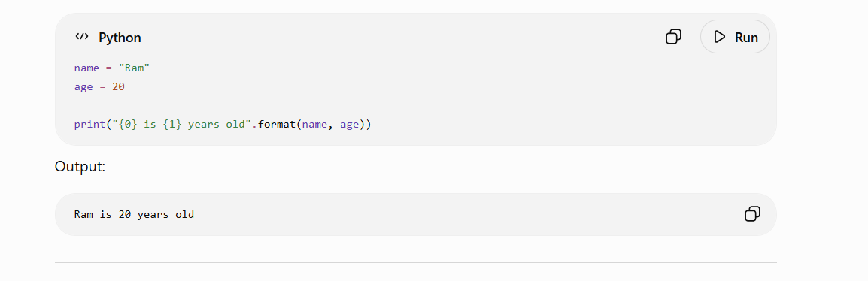868x281 pixels.
Task: Click the code brackets icon beside Python
Action: [82, 37]
